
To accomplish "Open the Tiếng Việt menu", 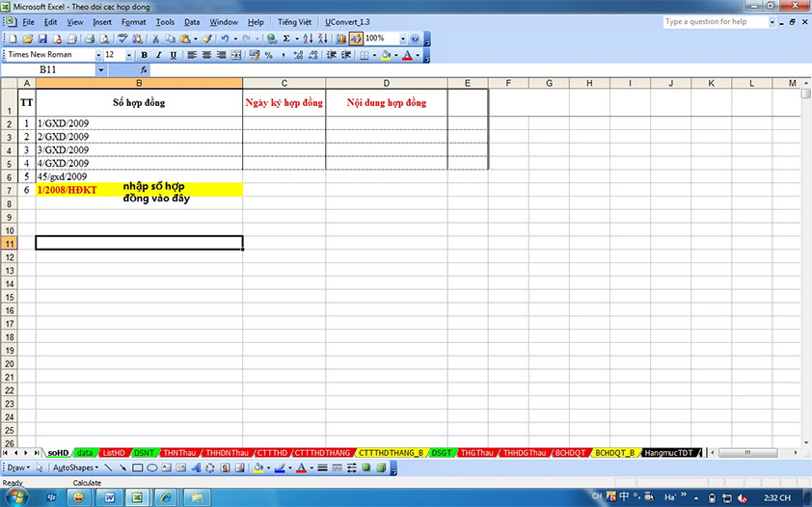I will [x=294, y=22].
